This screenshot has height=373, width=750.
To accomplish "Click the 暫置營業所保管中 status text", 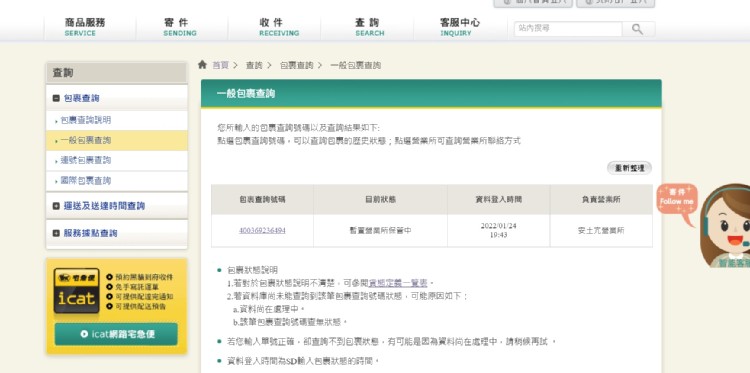I will coord(380,230).
